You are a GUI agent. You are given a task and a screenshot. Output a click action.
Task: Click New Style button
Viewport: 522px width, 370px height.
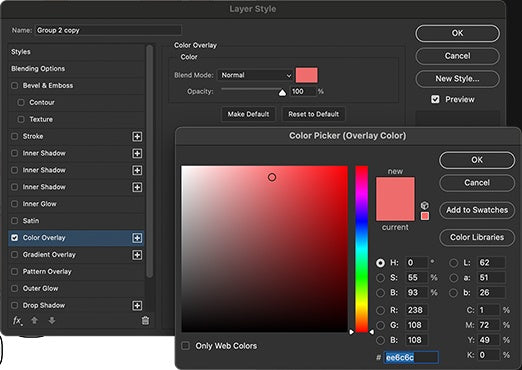[457, 79]
